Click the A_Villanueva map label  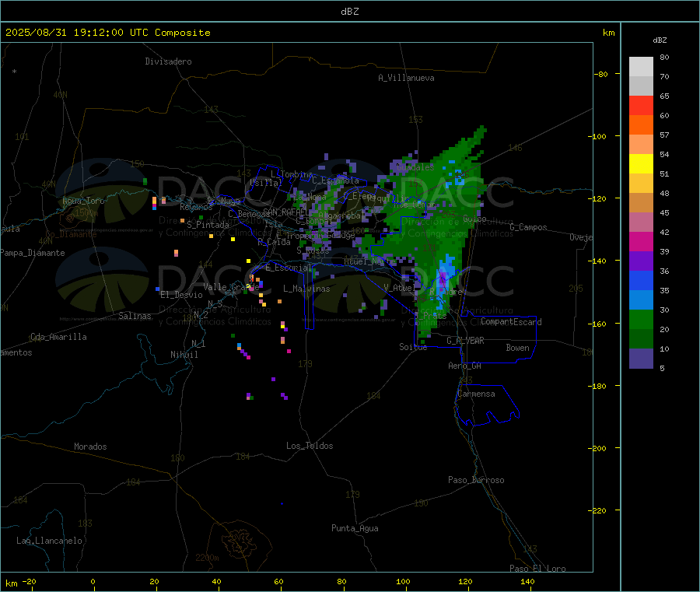406,78
